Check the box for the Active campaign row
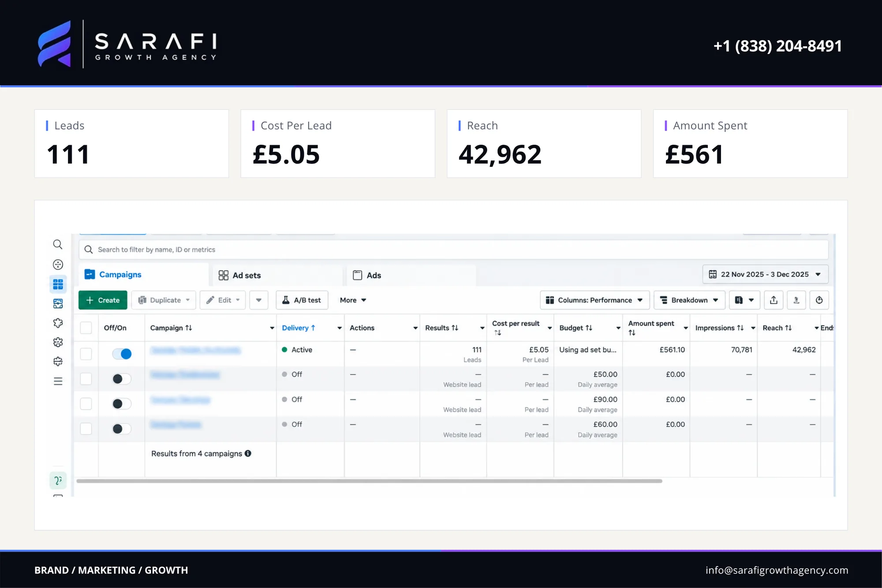Viewport: 882px width, 588px height. click(x=86, y=354)
